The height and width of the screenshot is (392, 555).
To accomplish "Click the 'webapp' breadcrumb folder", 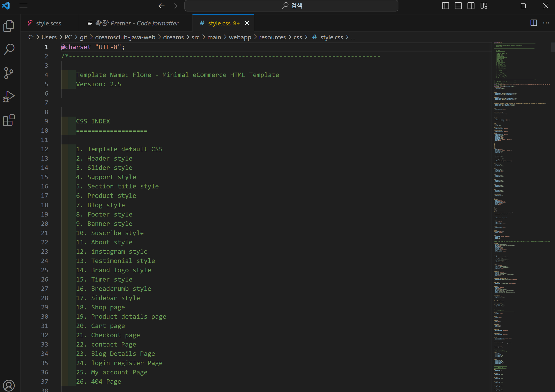I will click(240, 37).
